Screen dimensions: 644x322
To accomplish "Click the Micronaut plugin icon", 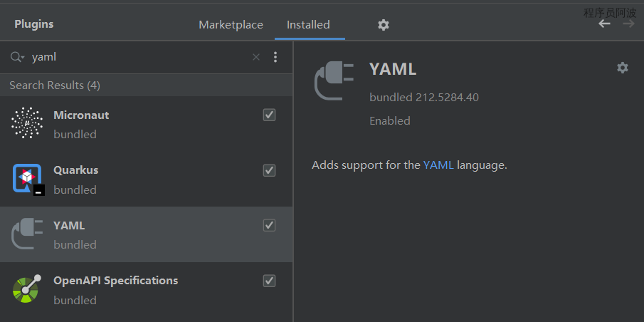I will (x=27, y=123).
